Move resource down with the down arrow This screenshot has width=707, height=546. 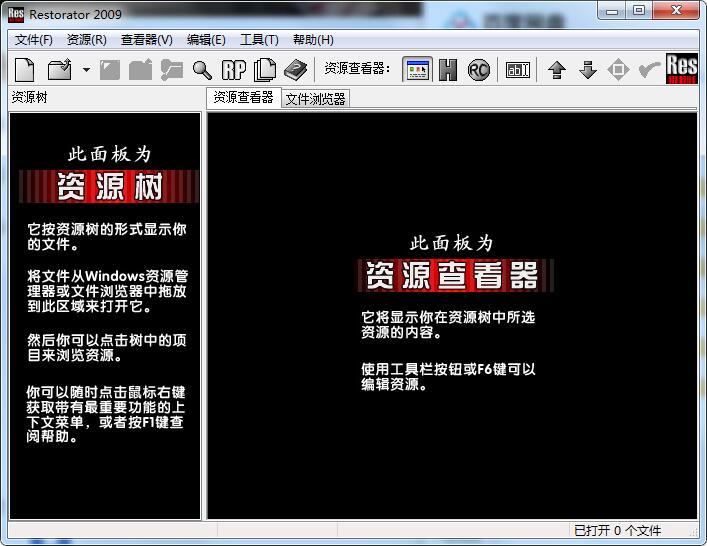click(588, 70)
